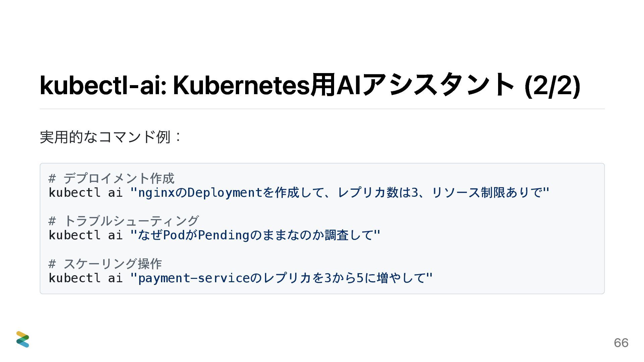Click the third kubectl ai command prefix

(x=86, y=278)
